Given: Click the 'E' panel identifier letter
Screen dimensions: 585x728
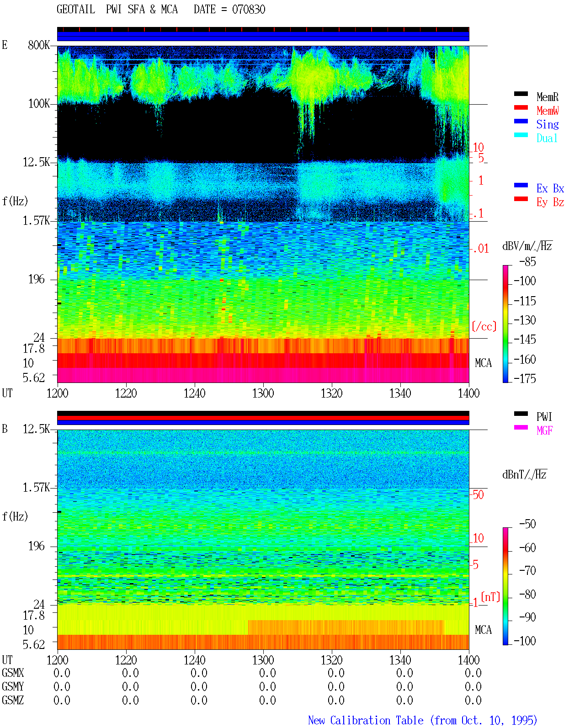Looking at the screenshot, I should coord(5,45).
